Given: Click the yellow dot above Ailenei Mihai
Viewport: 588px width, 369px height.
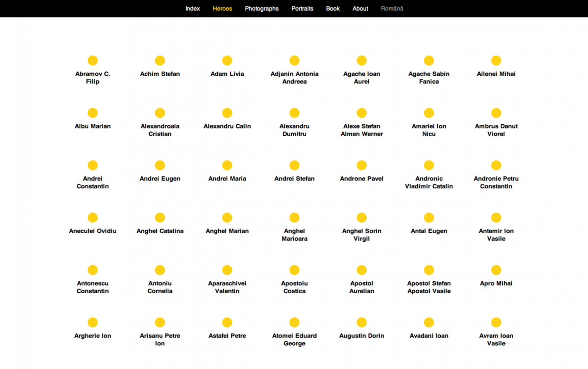Looking at the screenshot, I should click(496, 60).
